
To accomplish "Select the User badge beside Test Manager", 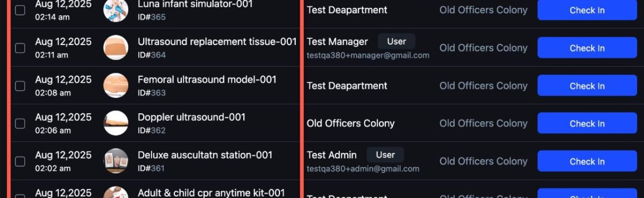I will [396, 42].
